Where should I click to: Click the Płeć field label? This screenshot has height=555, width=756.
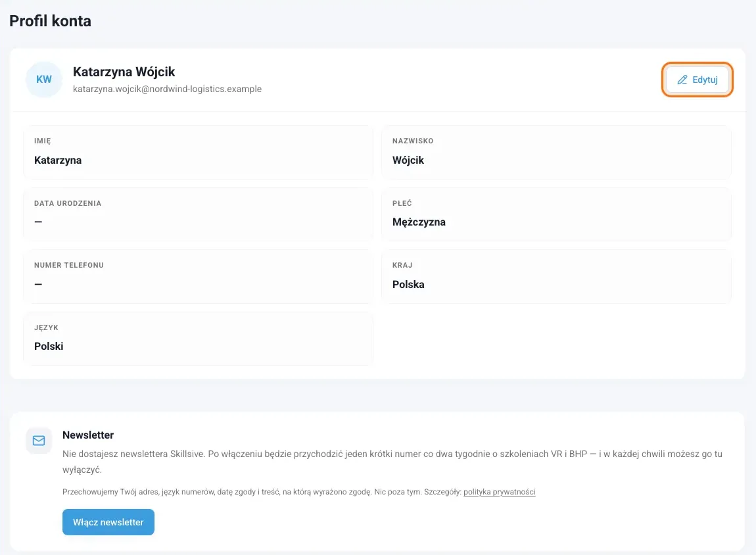click(402, 203)
